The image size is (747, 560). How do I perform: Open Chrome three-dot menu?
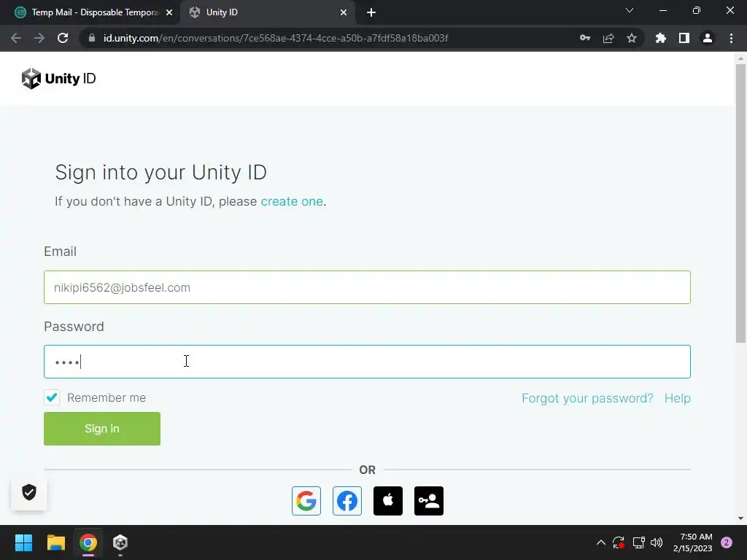731,38
